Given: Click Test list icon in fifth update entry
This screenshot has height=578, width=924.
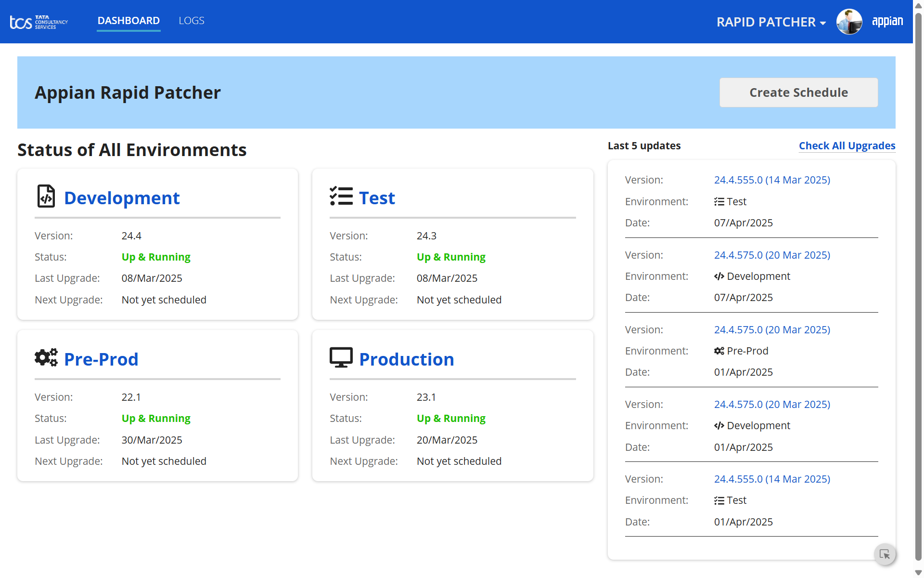Looking at the screenshot, I should point(719,500).
